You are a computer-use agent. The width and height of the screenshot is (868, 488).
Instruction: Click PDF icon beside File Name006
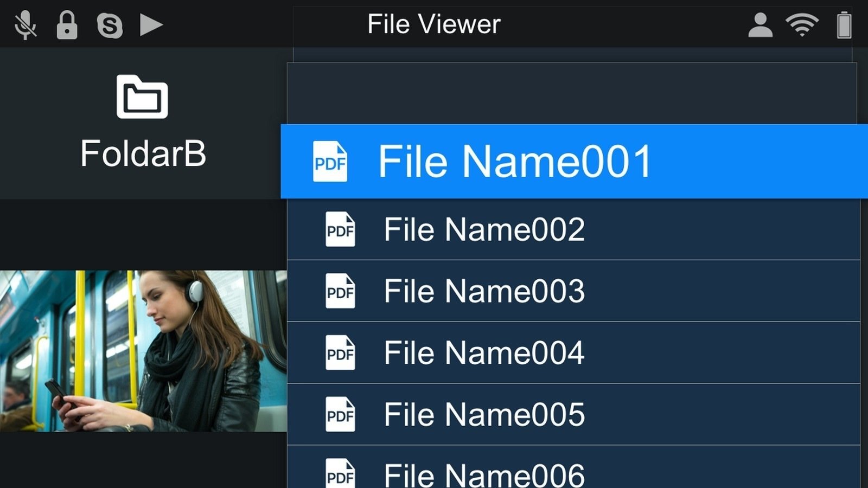[340, 473]
